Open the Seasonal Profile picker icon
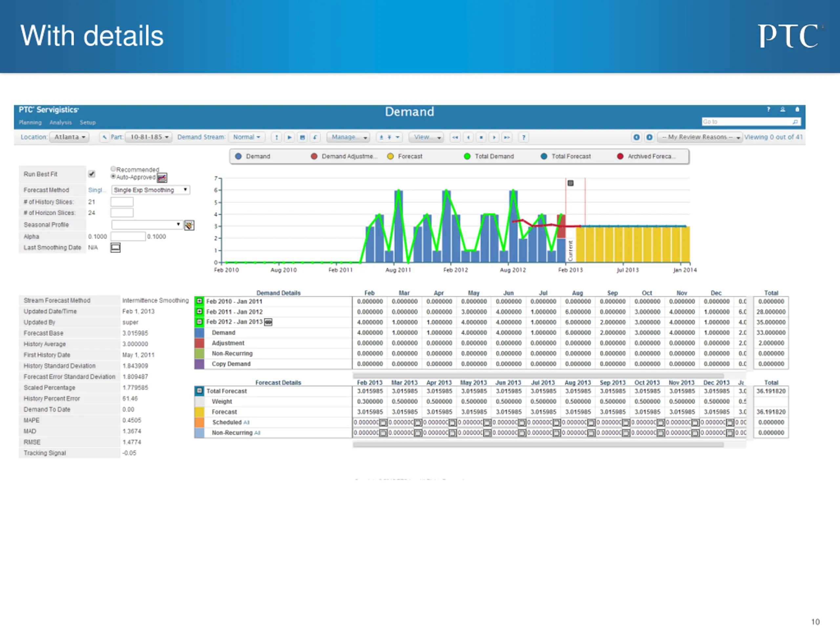 tap(189, 225)
